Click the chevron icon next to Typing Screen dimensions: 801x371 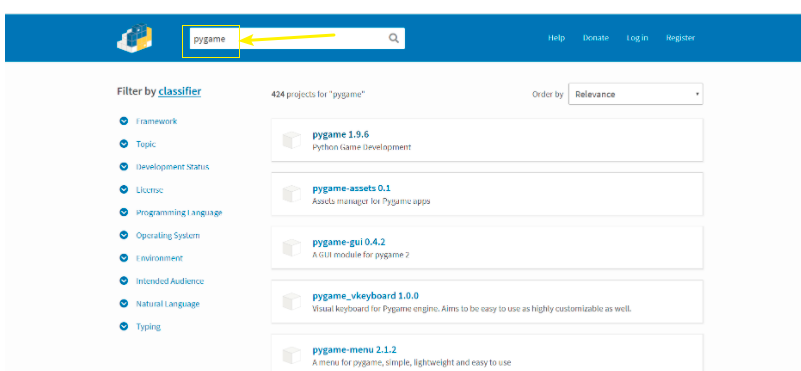click(x=124, y=326)
